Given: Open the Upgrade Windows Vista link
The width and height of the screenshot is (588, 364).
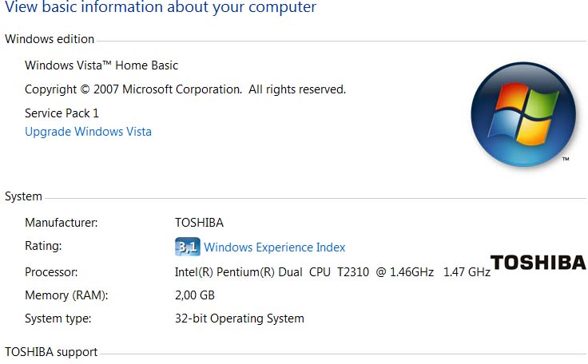Looking at the screenshot, I should [88, 132].
